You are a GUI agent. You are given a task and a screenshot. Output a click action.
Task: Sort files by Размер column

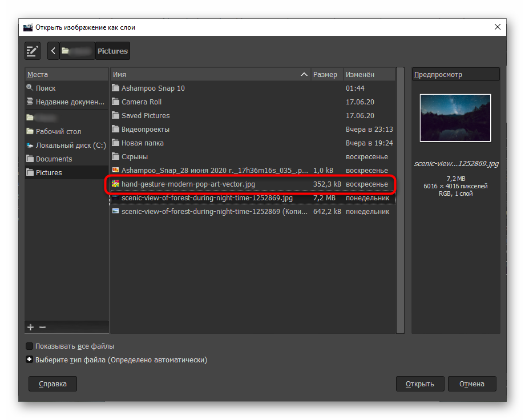(327, 74)
